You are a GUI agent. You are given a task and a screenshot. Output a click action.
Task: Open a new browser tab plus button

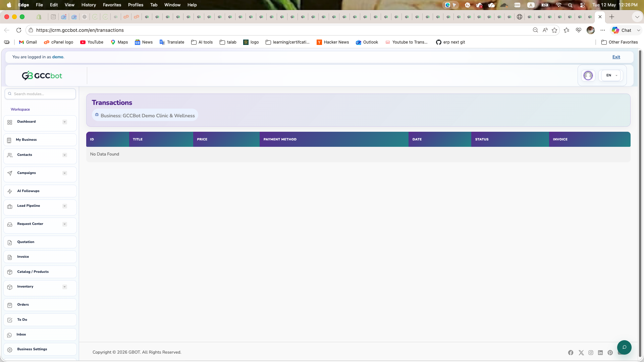[x=612, y=17]
